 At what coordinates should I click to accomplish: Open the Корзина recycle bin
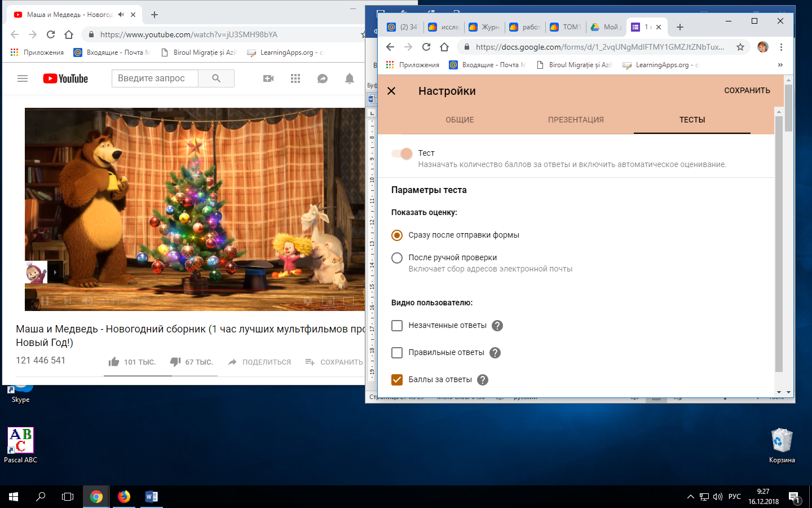coord(782,446)
